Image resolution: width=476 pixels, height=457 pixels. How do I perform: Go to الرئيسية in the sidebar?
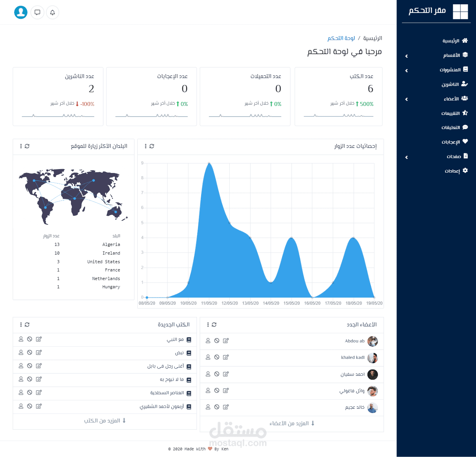(x=455, y=41)
